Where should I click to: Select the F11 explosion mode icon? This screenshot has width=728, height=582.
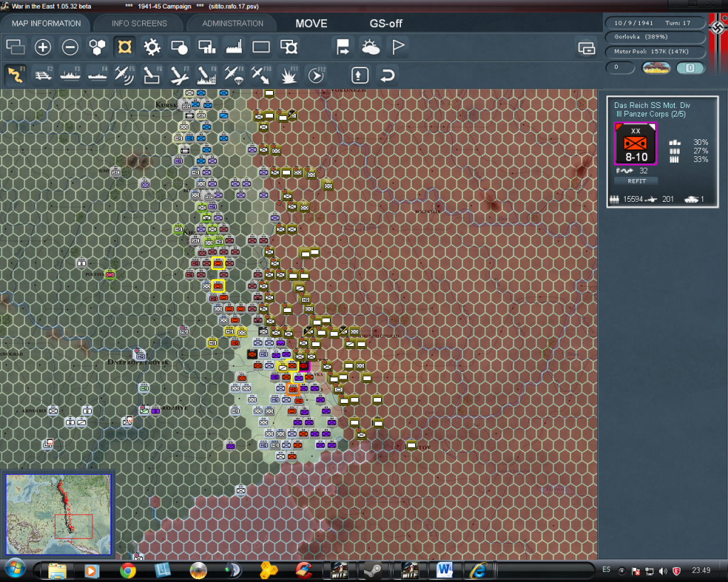(x=289, y=75)
